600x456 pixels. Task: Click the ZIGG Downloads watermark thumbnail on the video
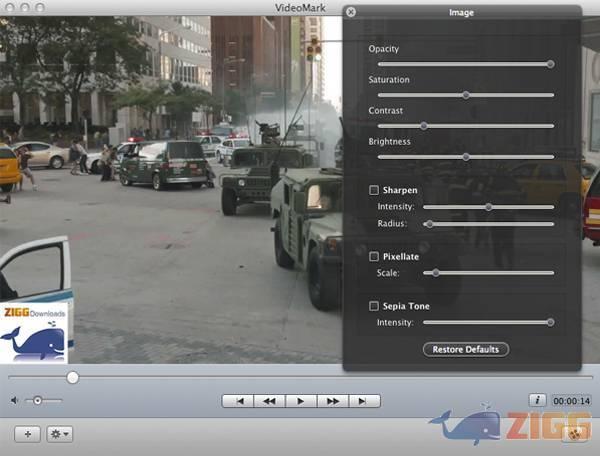pos(34,333)
